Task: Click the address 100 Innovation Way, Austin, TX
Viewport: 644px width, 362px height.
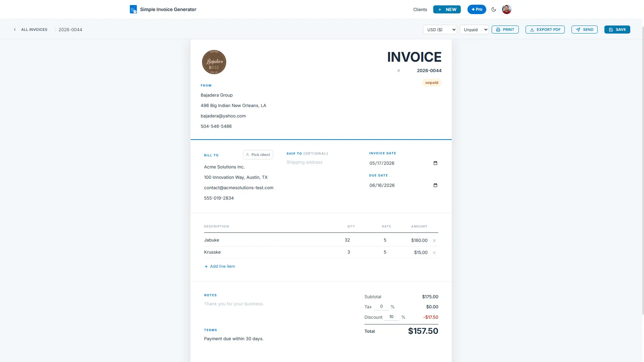Action: tap(236, 177)
